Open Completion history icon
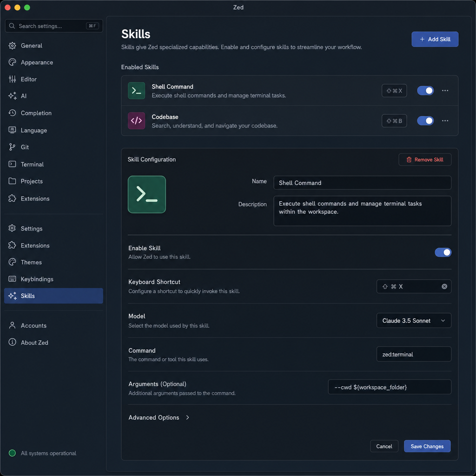The width and height of the screenshot is (476, 476). [12, 113]
